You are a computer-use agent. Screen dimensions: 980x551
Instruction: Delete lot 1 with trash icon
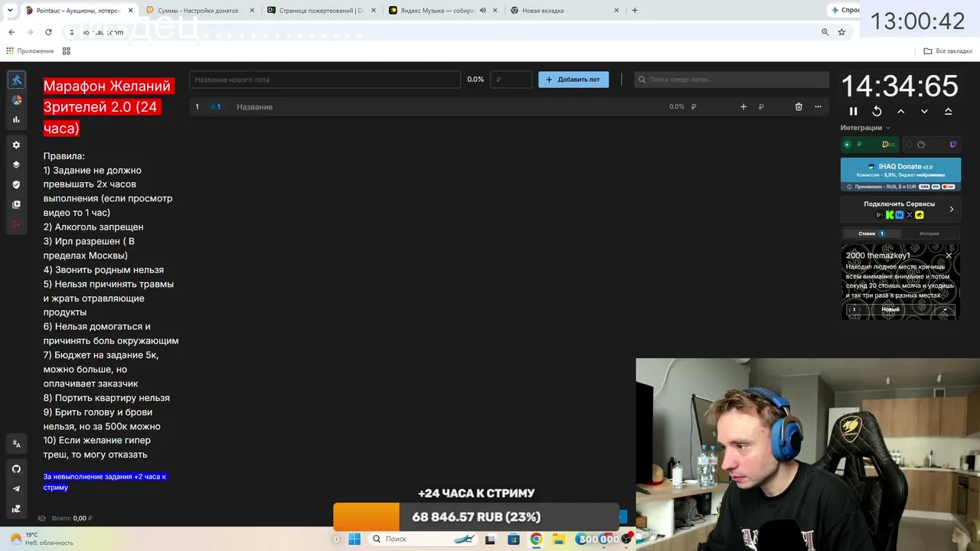pos(799,107)
